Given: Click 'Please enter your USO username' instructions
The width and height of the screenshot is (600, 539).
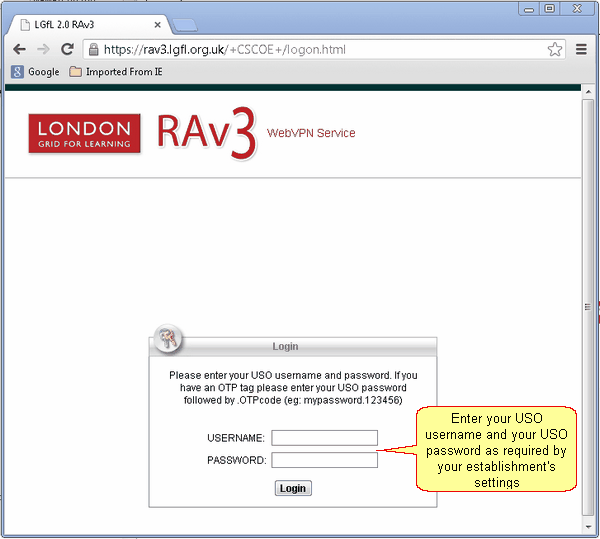Looking at the screenshot, I should pyautogui.click(x=293, y=388).
